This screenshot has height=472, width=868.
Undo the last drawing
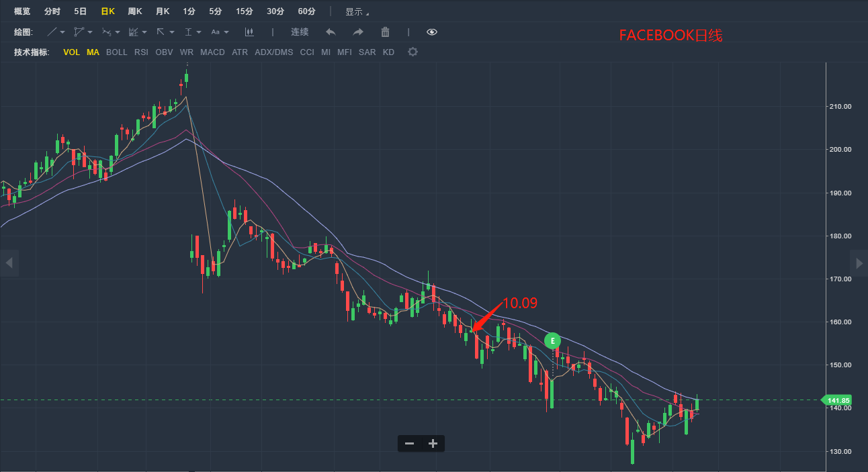pyautogui.click(x=331, y=32)
